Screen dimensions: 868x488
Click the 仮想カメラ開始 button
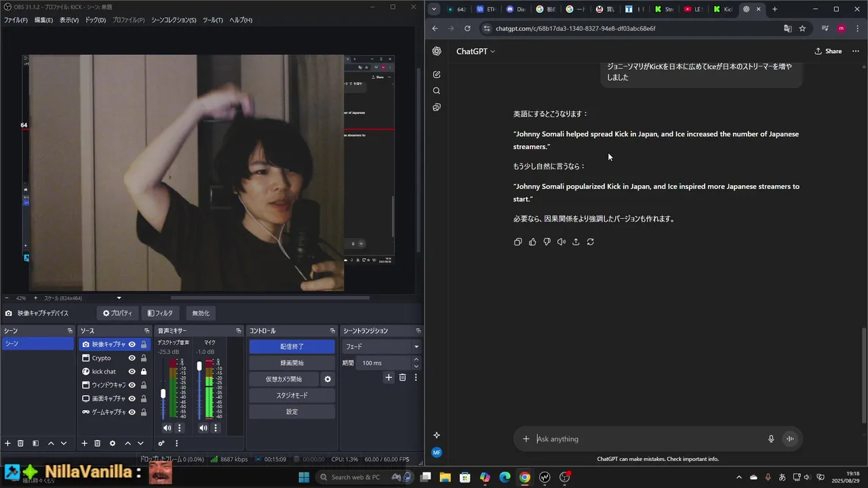283,379
